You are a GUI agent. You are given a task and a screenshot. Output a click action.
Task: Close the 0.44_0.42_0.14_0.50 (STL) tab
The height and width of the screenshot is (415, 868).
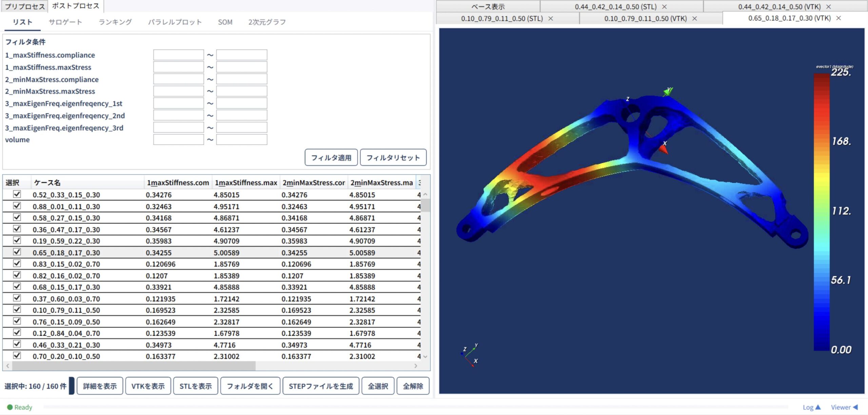coord(664,7)
